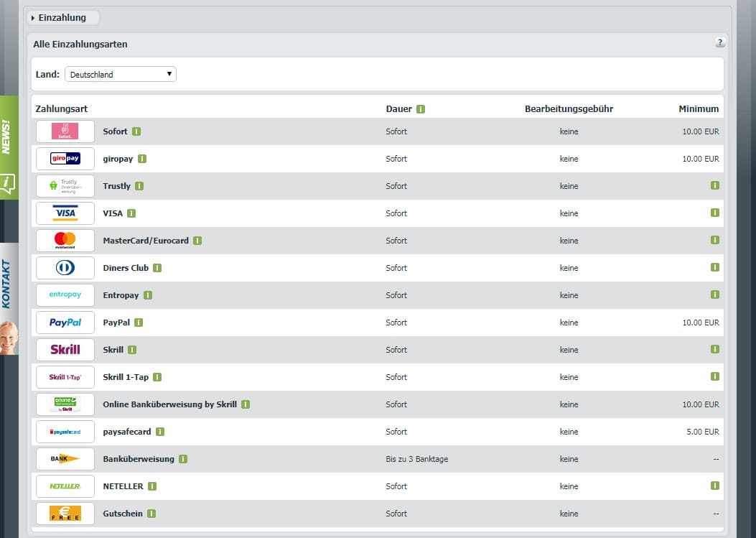Click the Dauer column header text
Screen dimensions: 756x538
click(398, 109)
